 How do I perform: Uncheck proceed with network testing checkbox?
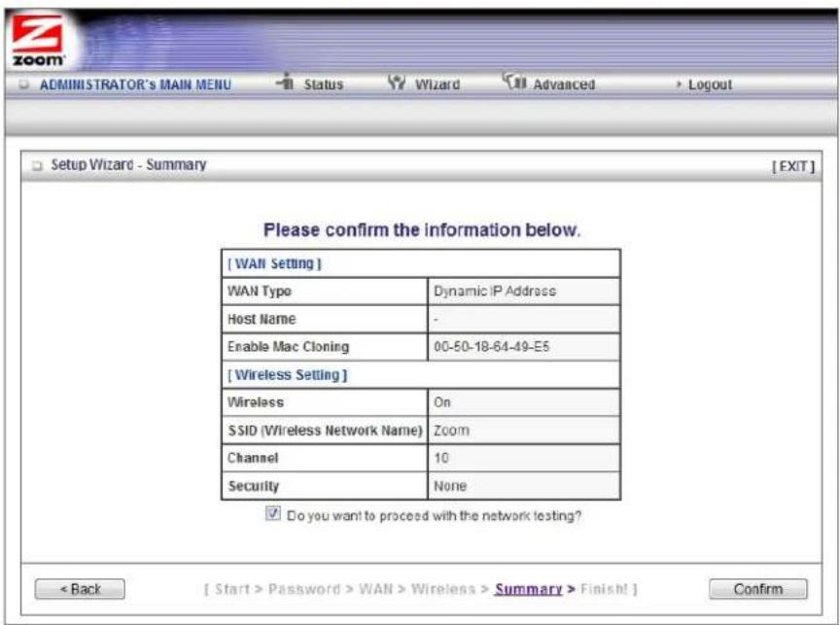[272, 513]
